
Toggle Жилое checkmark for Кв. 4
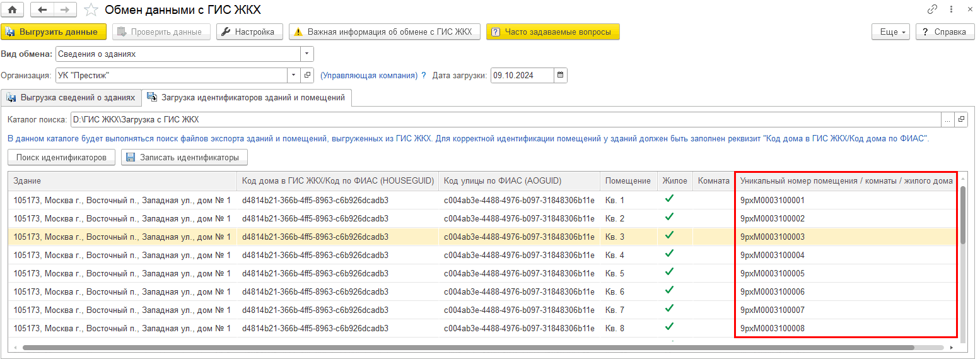pos(669,254)
